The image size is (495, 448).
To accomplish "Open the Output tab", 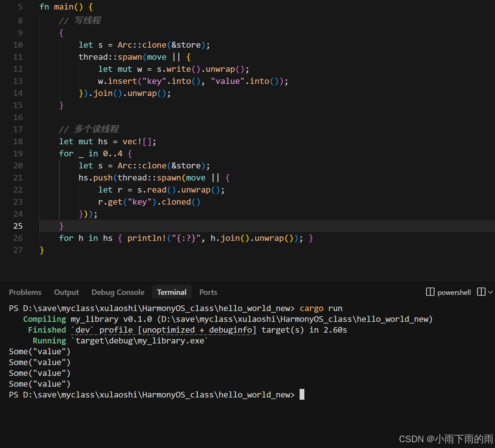I will (x=66, y=292).
